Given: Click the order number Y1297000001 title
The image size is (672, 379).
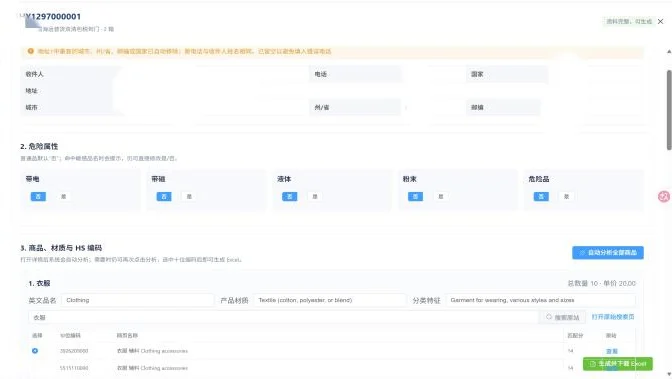Looking at the screenshot, I should point(53,16).
